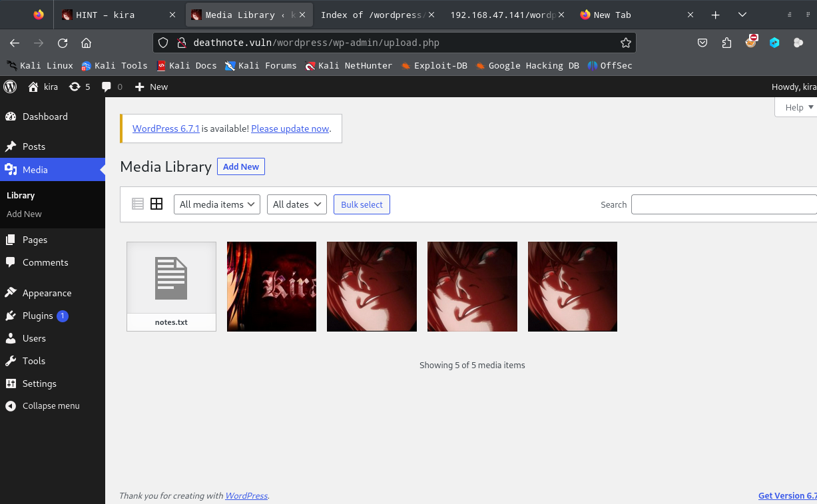The image size is (817, 504).
Task: Follow the WordPress 6.7.1 link
Action: point(166,128)
